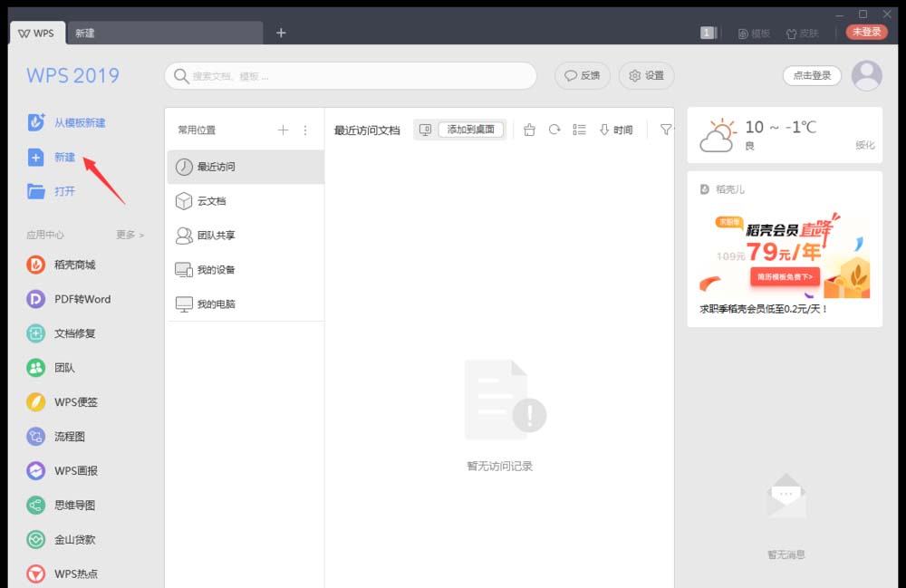Launch 思维导图 mind map icon
This screenshot has height=588, width=906.
[36, 506]
